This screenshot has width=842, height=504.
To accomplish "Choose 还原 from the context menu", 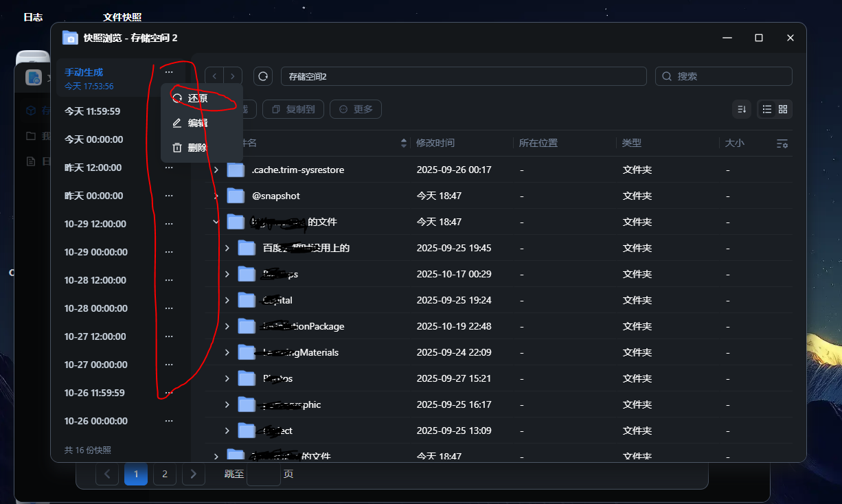I will coord(202,98).
